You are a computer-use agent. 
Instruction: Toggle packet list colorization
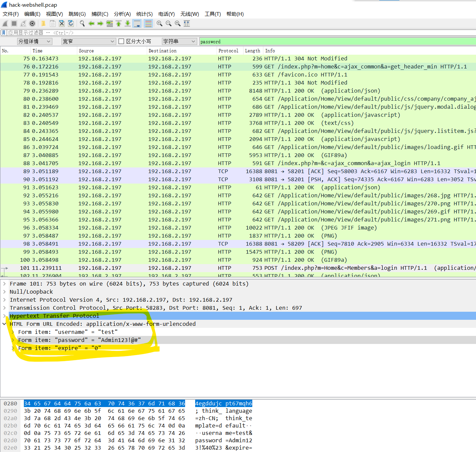tap(148, 23)
